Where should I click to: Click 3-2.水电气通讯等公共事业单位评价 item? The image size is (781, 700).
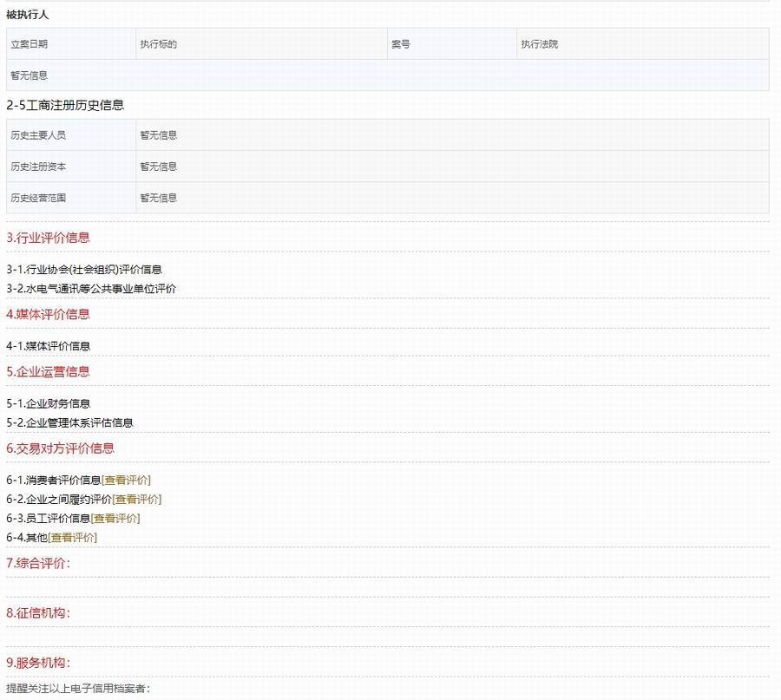(91, 288)
